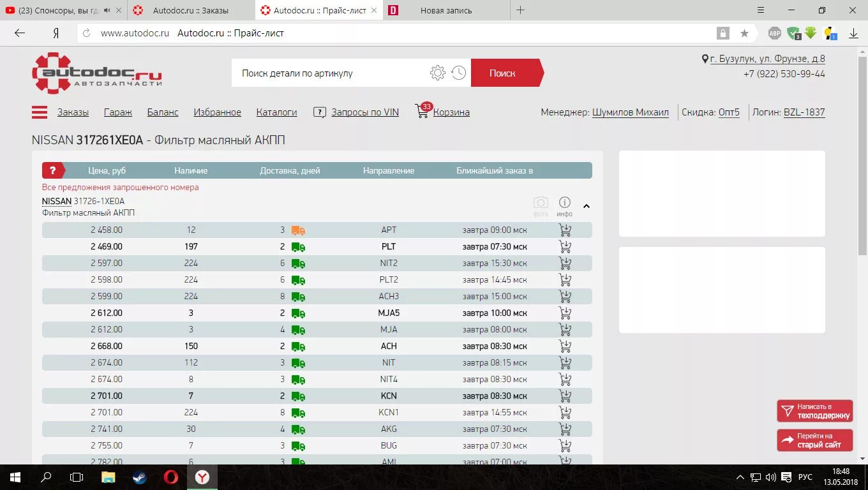Viewport: 868px width, 490px height.
Task: Sort by Цена, руб column header
Action: (107, 170)
